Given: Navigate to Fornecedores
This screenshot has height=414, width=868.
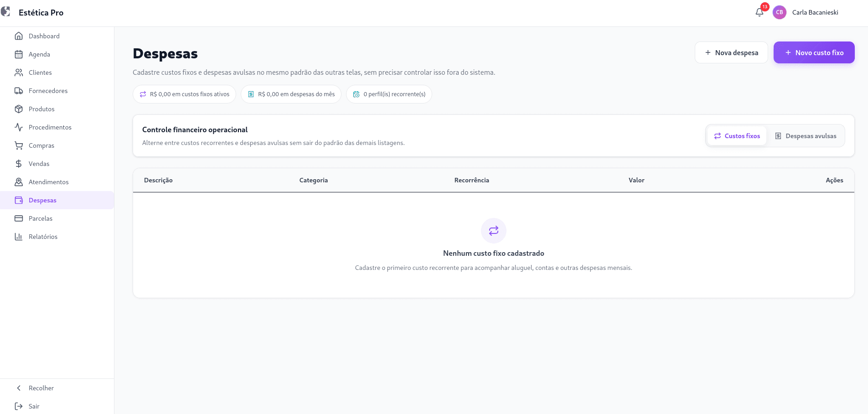Looking at the screenshot, I should pyautogui.click(x=57, y=91).
